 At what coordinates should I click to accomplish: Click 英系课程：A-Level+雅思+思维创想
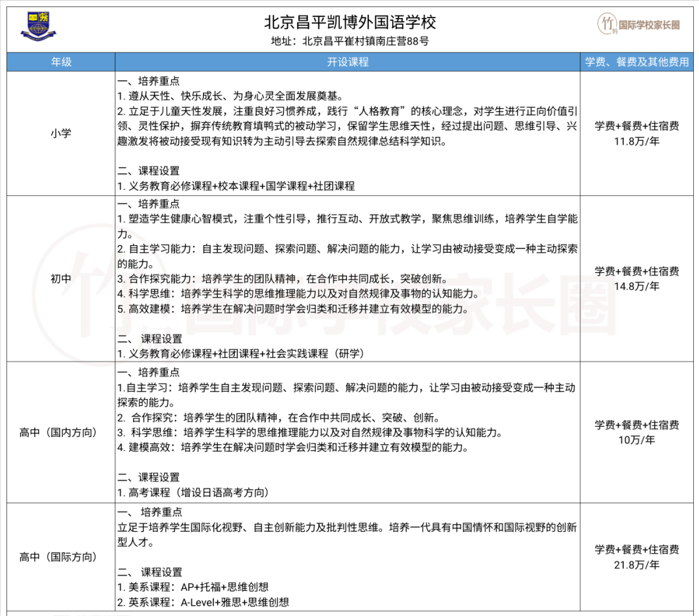coord(204,602)
